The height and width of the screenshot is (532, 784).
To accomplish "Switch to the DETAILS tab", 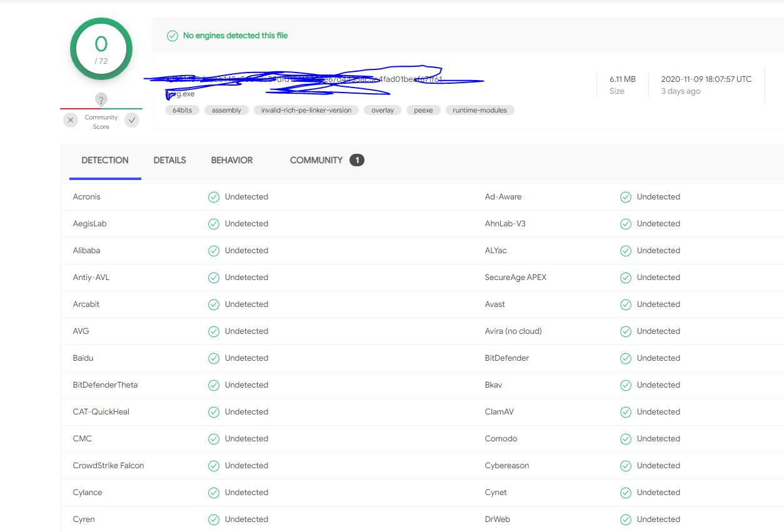I will [x=170, y=161].
